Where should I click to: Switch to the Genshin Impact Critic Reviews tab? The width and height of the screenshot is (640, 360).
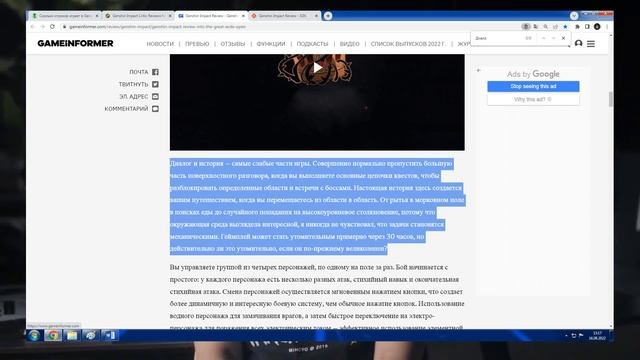pos(138,16)
